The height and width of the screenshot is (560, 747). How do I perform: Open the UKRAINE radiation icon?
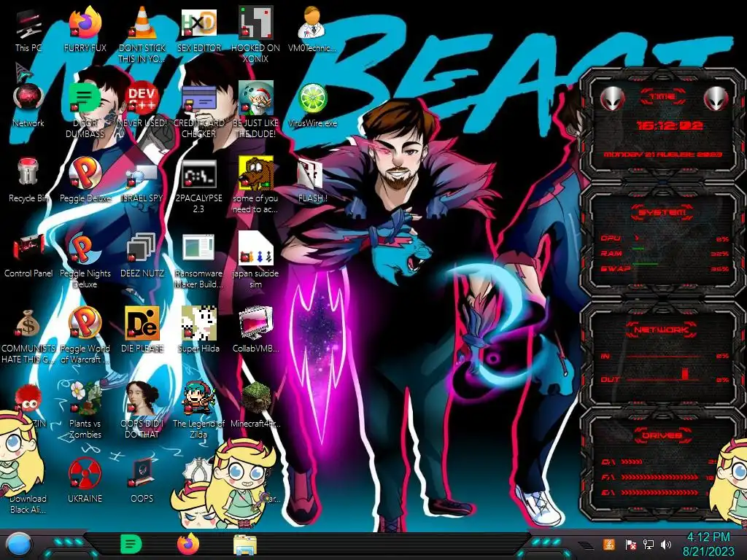[85, 480]
